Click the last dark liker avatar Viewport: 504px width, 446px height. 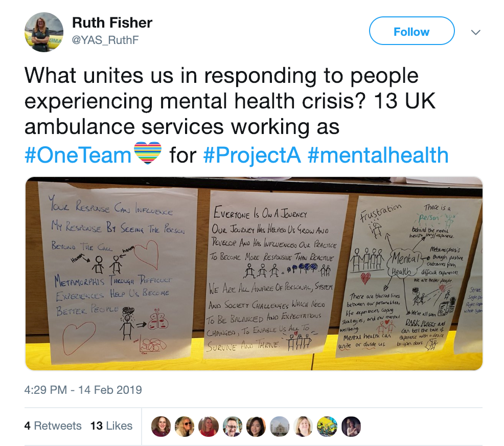[x=351, y=427]
